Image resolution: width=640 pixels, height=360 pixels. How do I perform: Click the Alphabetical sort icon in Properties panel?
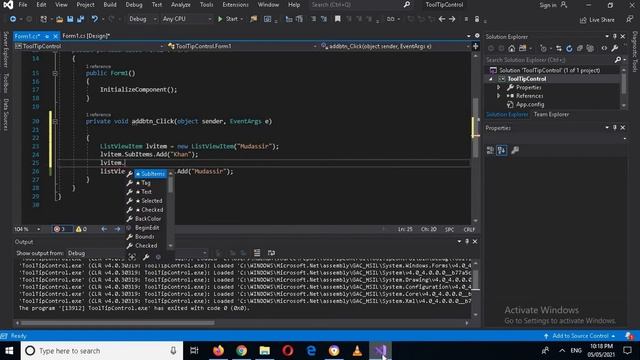coord(502,151)
